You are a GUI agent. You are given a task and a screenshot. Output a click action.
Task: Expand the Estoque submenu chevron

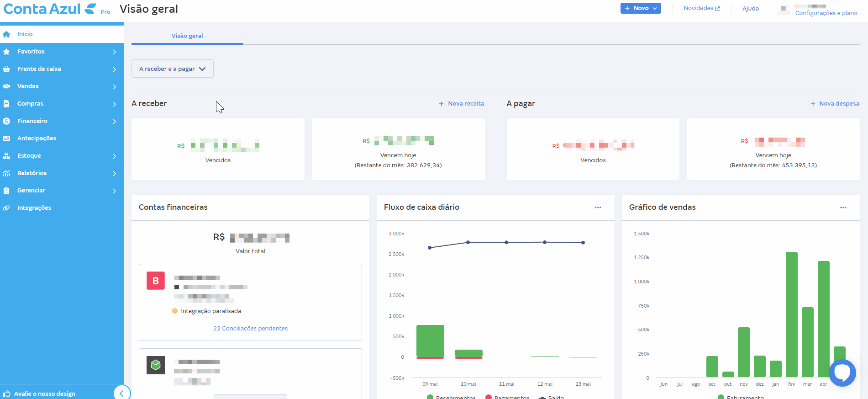(x=114, y=156)
